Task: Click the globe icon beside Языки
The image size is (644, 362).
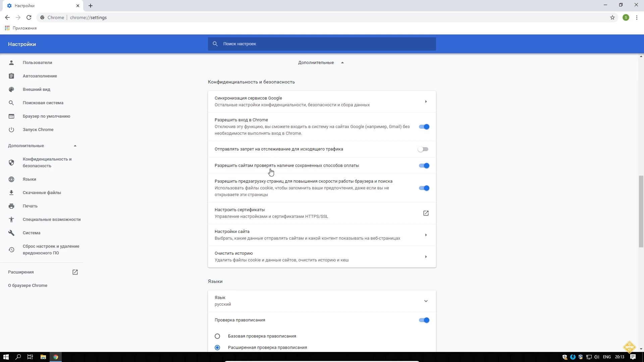Action: click(x=11, y=179)
